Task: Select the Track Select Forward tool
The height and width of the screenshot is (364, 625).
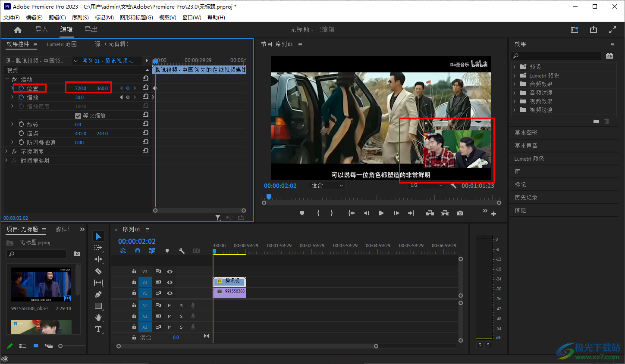Action: pyautogui.click(x=98, y=248)
